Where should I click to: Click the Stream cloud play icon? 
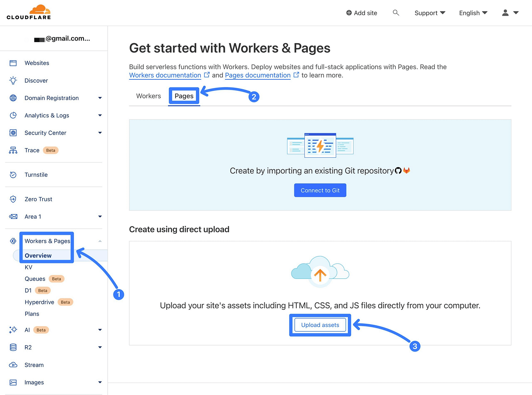pos(13,365)
